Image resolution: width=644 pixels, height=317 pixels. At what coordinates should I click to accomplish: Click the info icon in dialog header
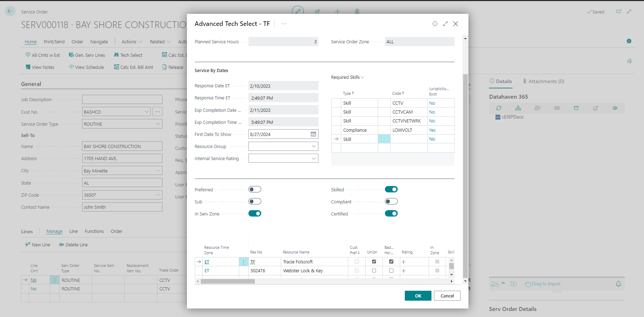pyautogui.click(x=435, y=24)
